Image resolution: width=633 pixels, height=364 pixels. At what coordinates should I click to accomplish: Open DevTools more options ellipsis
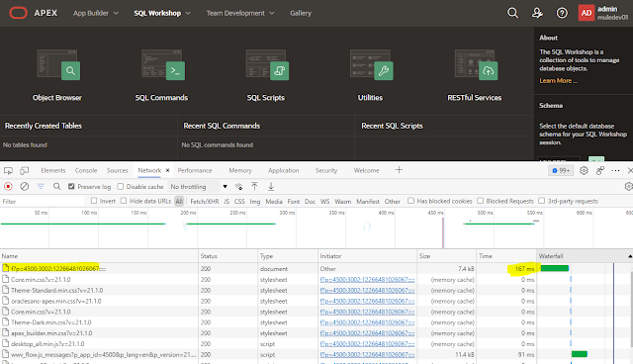(615, 171)
